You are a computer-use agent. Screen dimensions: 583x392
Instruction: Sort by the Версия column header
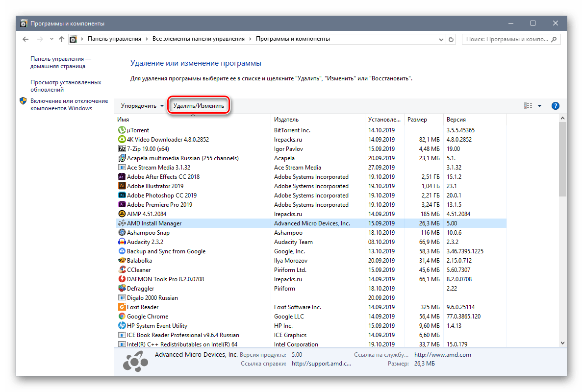[475, 119]
